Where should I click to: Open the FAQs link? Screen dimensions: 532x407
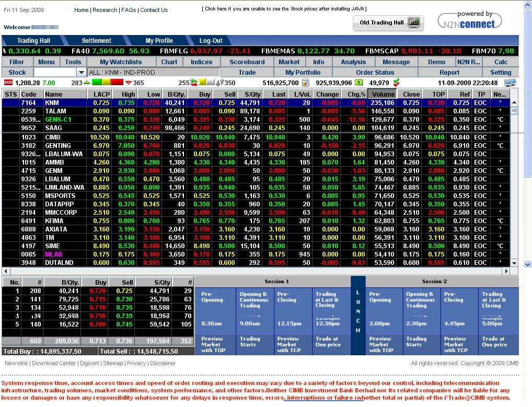[129, 10]
